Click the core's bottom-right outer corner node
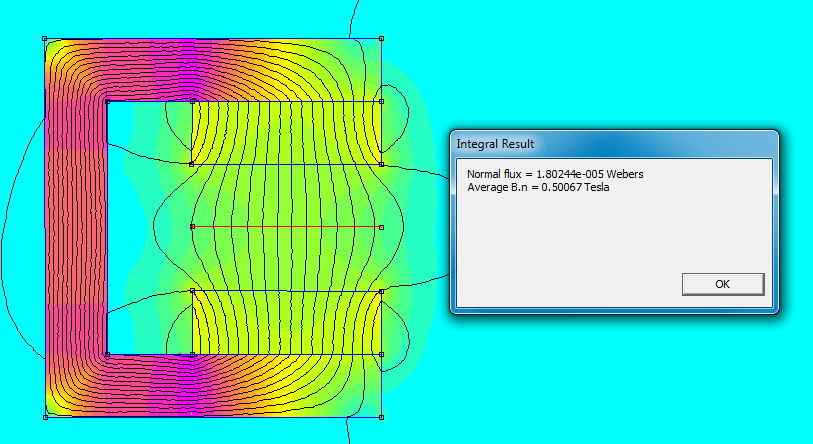 [x=382, y=416]
